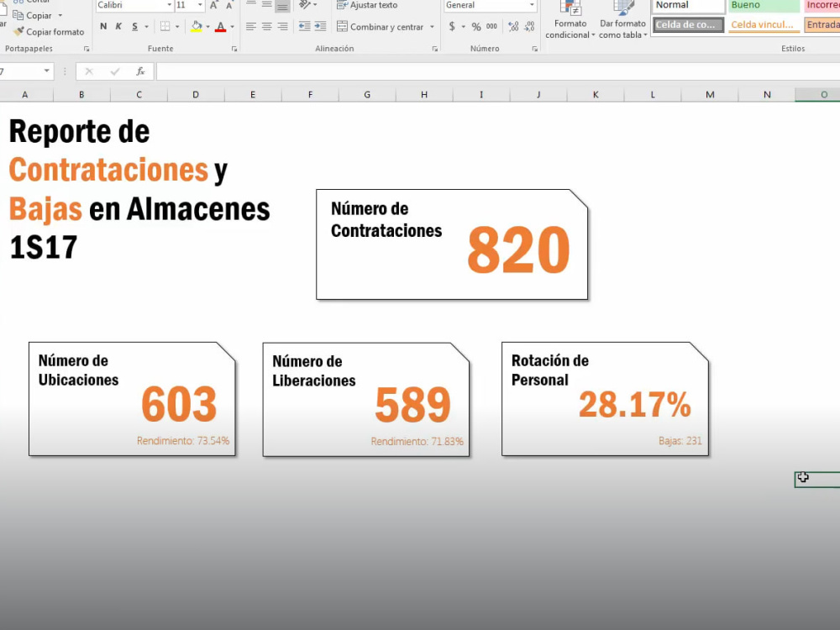
Task: Decrease font size with small A
Action: pos(229,5)
